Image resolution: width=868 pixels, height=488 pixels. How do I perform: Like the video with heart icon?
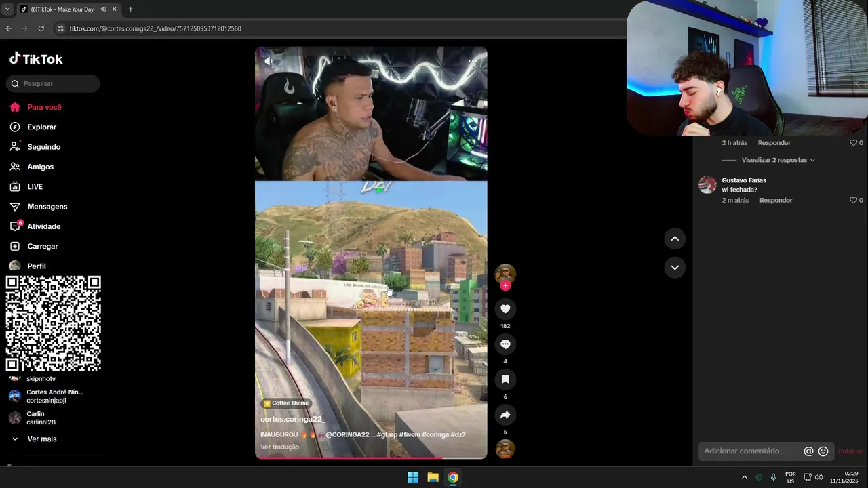505,309
